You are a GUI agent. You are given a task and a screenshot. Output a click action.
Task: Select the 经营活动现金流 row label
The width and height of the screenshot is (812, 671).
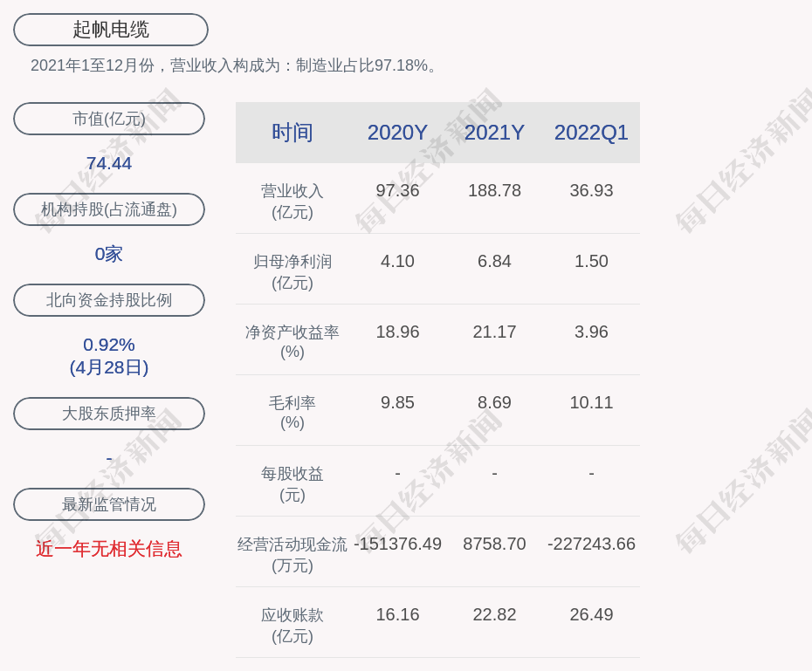click(x=292, y=555)
